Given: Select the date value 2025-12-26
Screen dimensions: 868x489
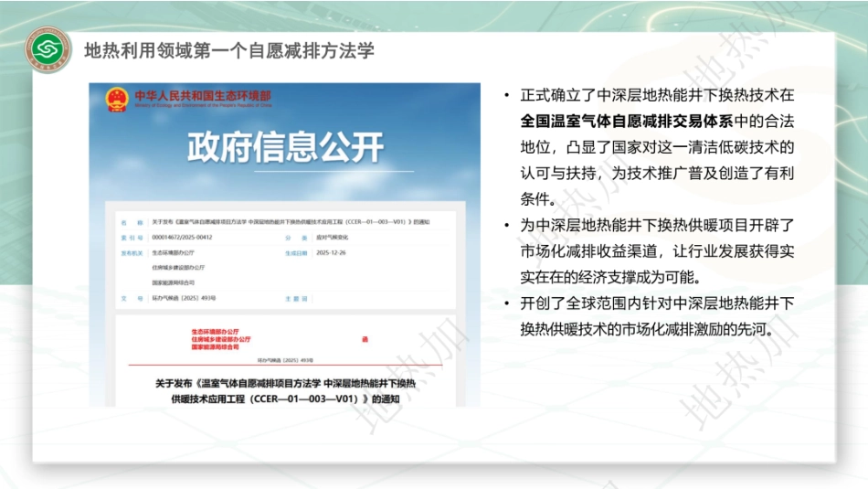Looking at the screenshot, I should [331, 253].
